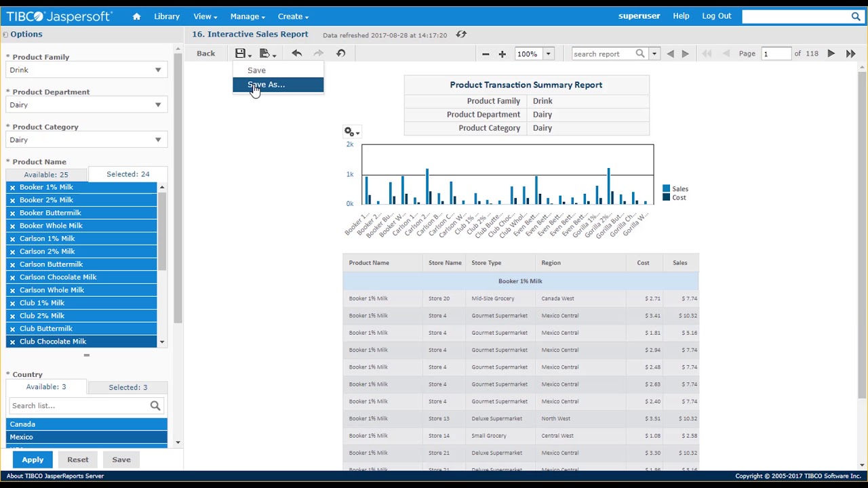The height and width of the screenshot is (488, 868).
Task: Open the zoom percentage dropdown
Action: click(548, 54)
